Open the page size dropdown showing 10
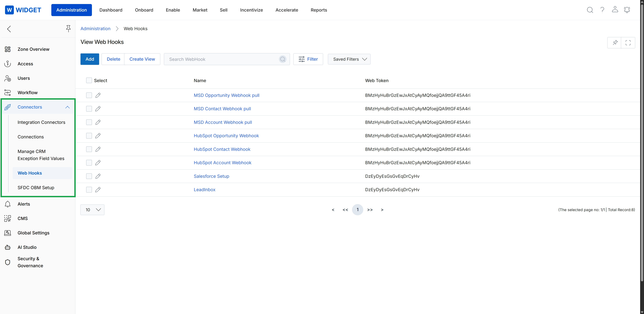644x314 pixels. (x=92, y=210)
